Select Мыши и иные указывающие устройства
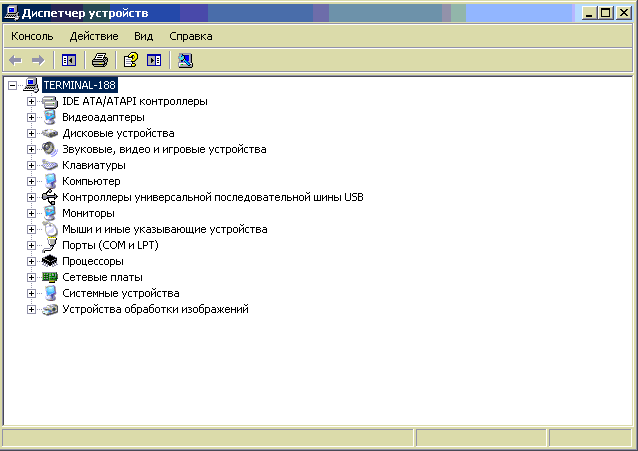Viewport: 638px width, 451px height. 164,229
